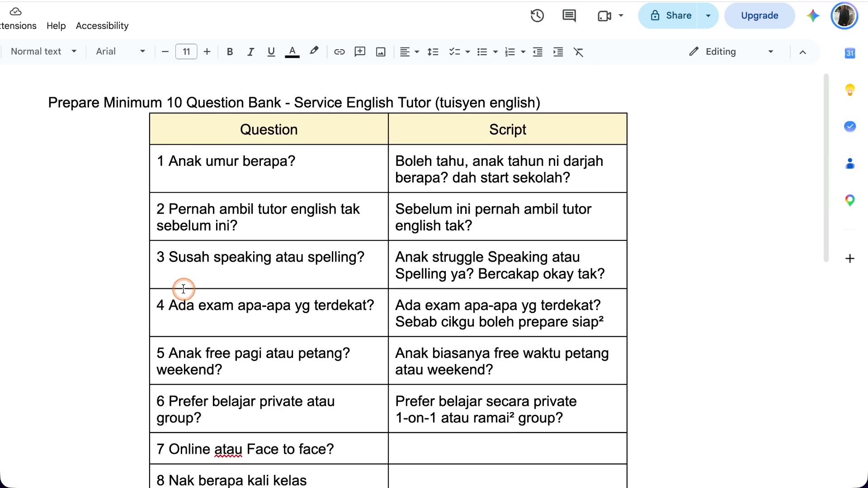Click line and paragraph spacing icon

coord(433,52)
